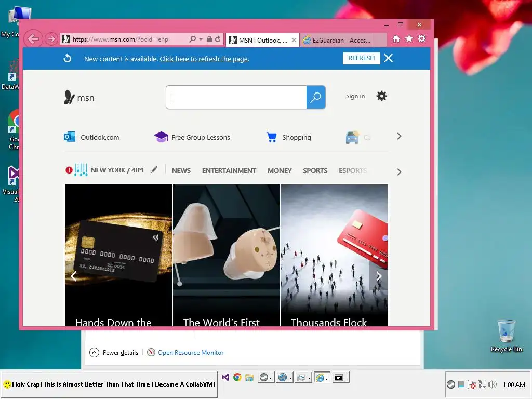532x399 pixels.
Task: Switch to Command Prompt taskbar button
Action: [340, 377]
